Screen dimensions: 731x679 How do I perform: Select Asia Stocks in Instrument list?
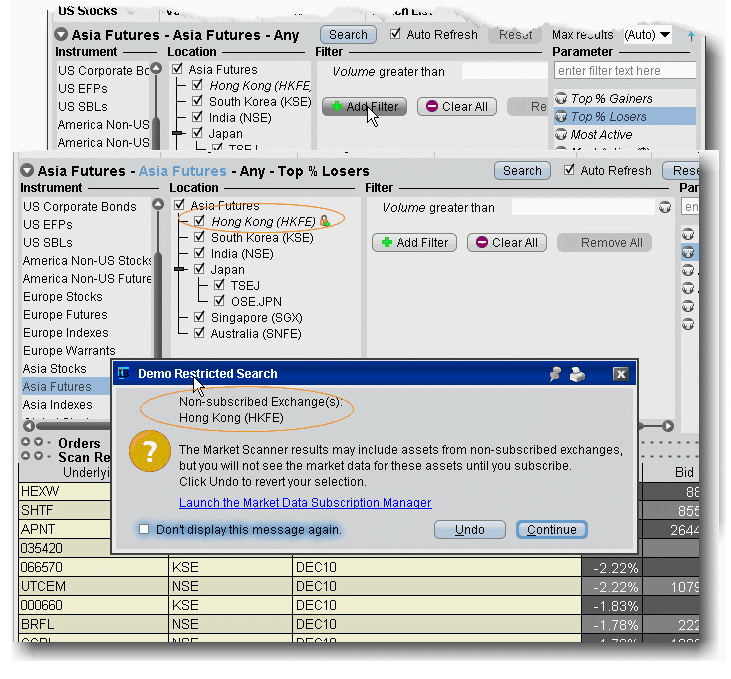tap(55, 369)
